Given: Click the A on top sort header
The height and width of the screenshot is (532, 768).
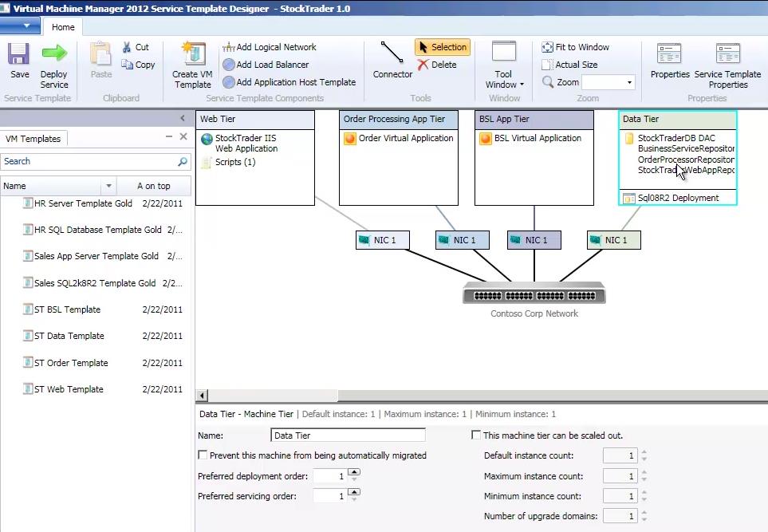Looking at the screenshot, I should coord(154,186).
